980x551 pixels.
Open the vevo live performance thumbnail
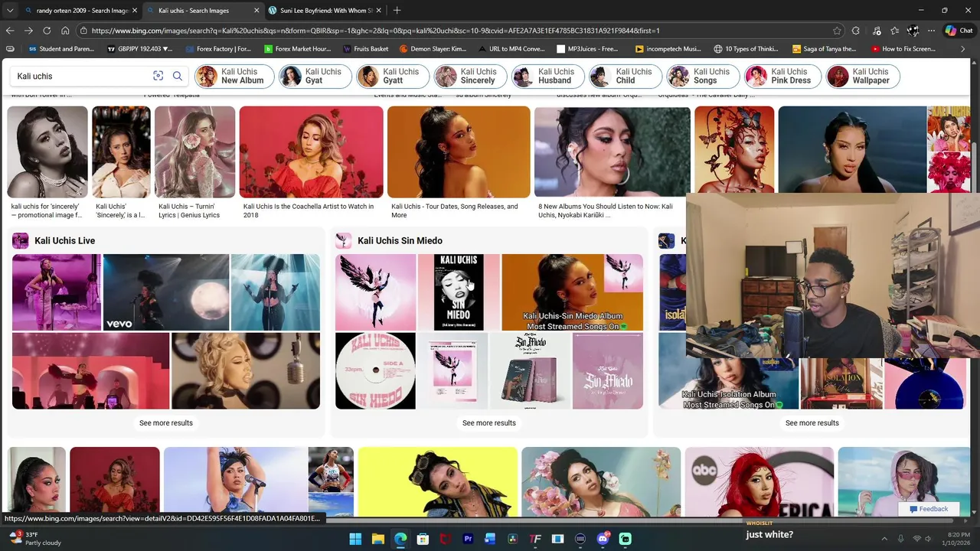[x=166, y=292]
